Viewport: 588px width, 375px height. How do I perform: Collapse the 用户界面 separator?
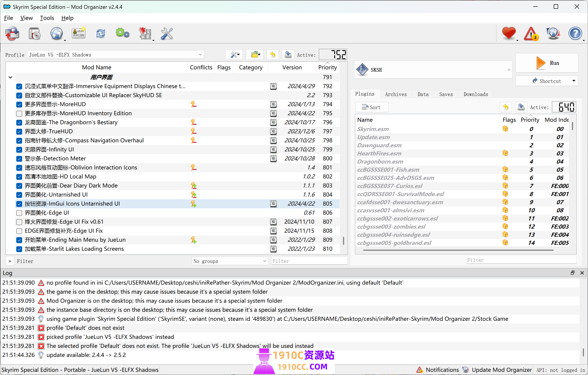pos(10,77)
